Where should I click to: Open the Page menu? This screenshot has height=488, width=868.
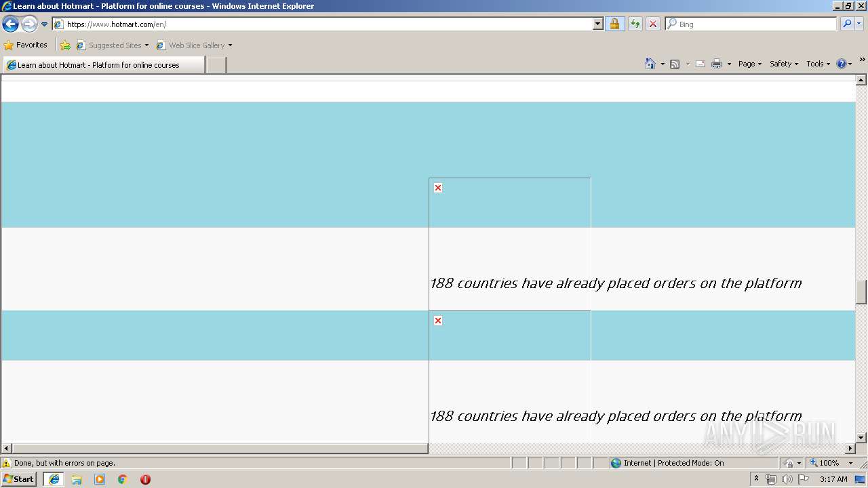pos(750,64)
